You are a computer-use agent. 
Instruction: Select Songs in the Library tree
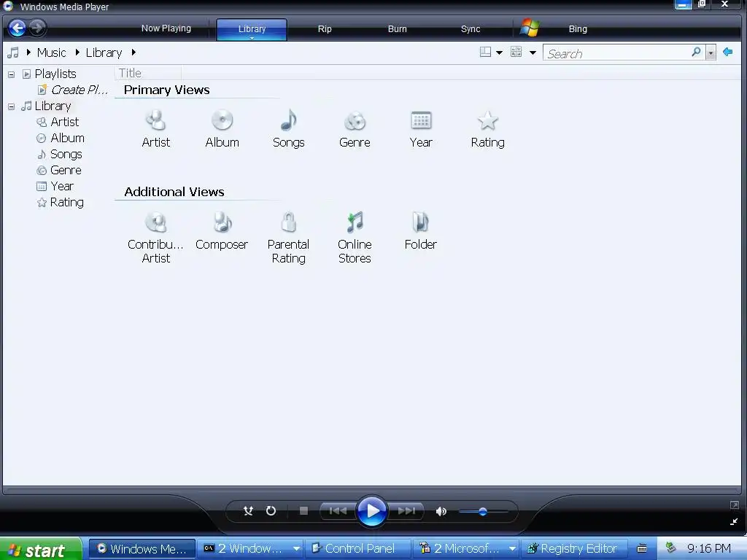tap(66, 155)
